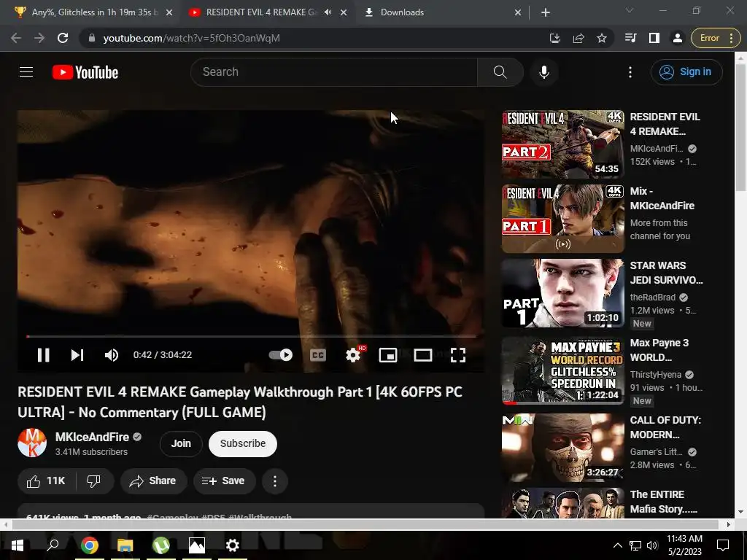This screenshot has height=560, width=747.
Task: Save video to playlist
Action: pyautogui.click(x=225, y=481)
